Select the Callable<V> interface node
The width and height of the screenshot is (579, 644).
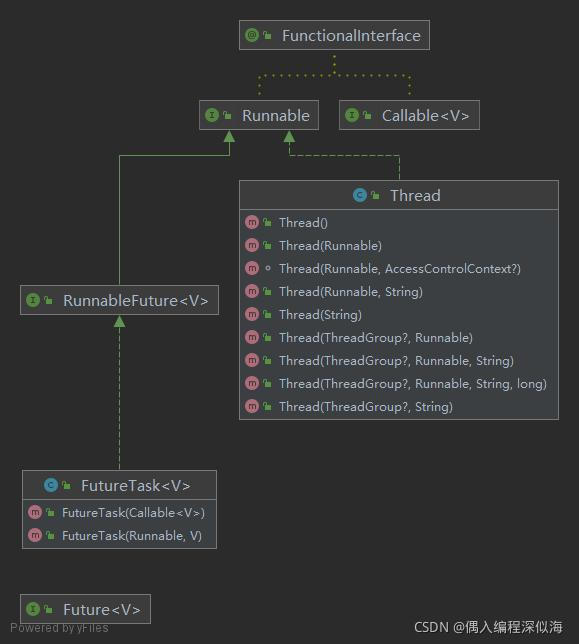(x=409, y=115)
